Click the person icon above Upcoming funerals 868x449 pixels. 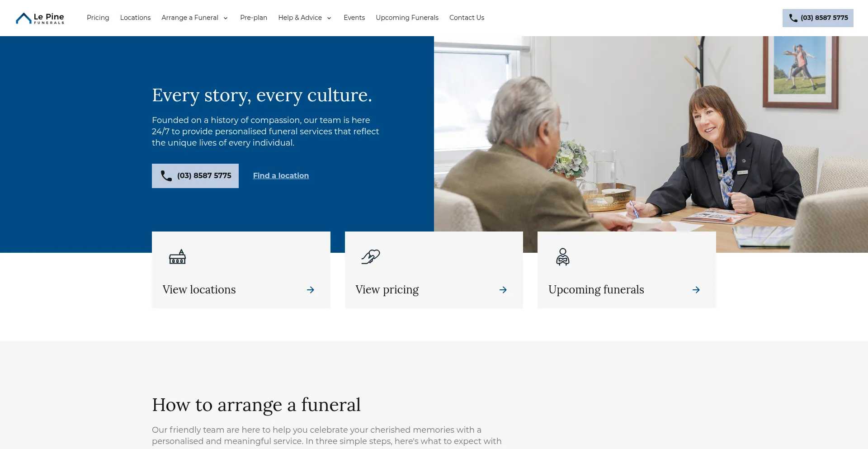tap(562, 257)
